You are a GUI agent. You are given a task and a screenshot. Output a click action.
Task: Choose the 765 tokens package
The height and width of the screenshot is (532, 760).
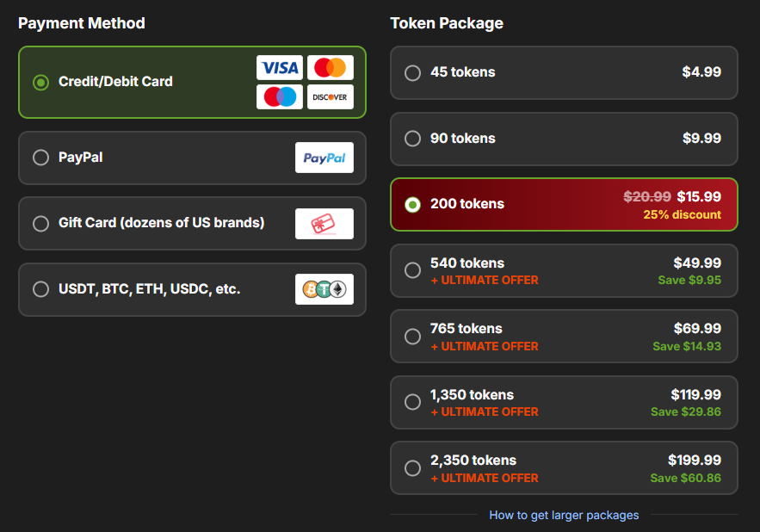412,337
